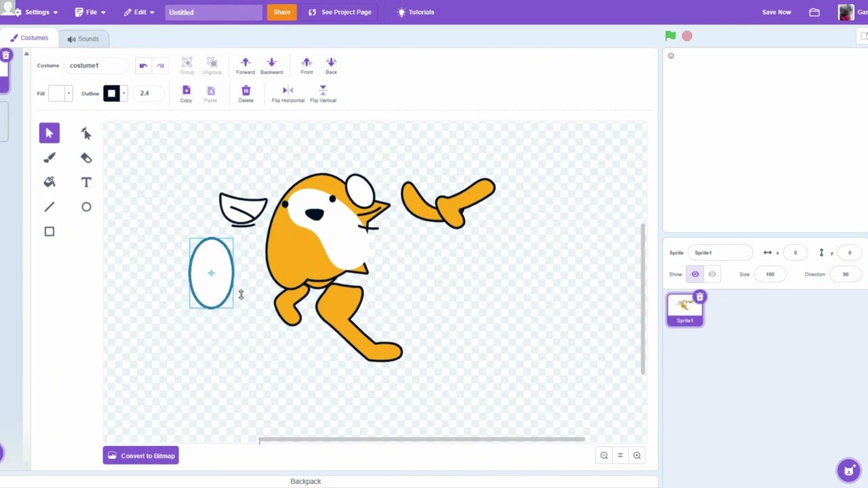The image size is (868, 488).
Task: Pick the Line tool
Action: (50, 207)
